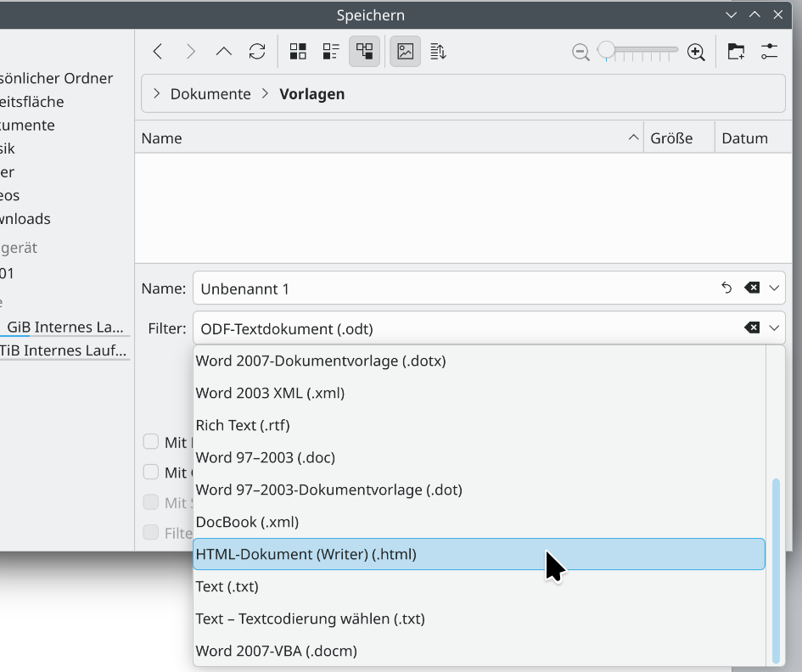Click the zoom slider handle
Viewport: 802px width, 672px height.
pyautogui.click(x=606, y=51)
